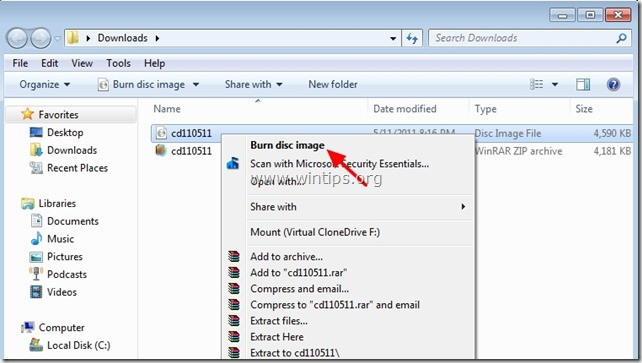Click the WinRAR ZIP archive file icon
642x363 pixels.
coord(161,150)
